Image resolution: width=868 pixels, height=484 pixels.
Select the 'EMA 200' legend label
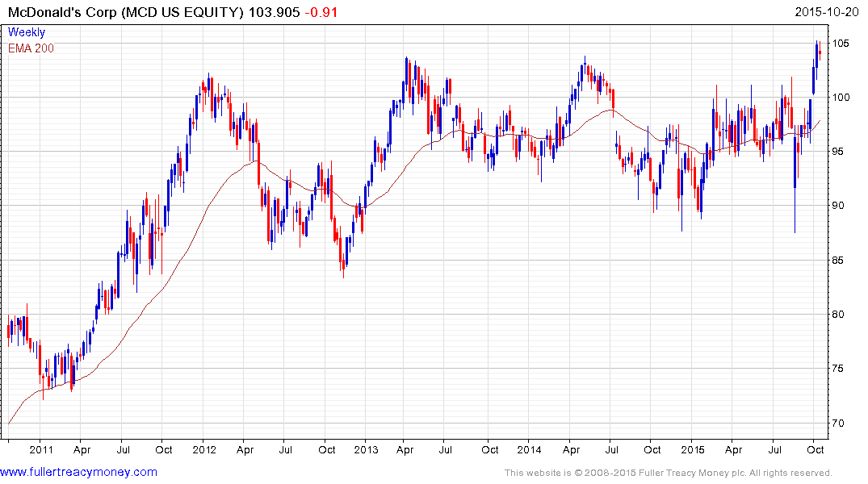tap(31, 48)
